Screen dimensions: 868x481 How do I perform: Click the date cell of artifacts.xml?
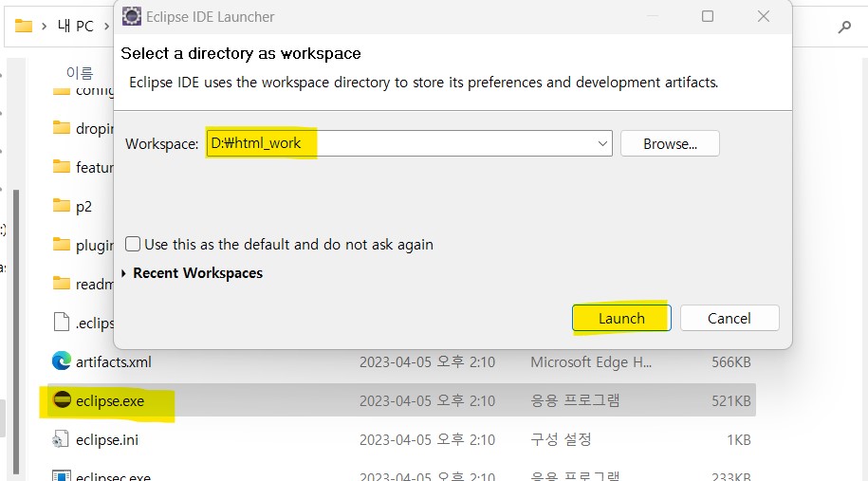click(x=427, y=362)
